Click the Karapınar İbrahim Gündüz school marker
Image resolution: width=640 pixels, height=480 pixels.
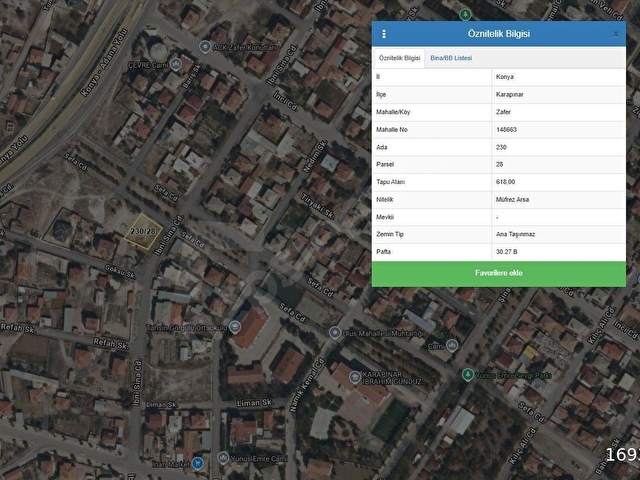point(355,377)
